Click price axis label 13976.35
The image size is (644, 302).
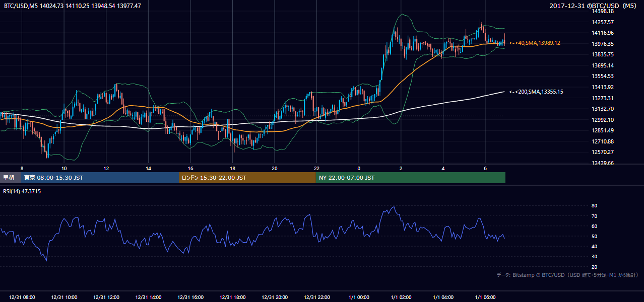[x=603, y=44]
